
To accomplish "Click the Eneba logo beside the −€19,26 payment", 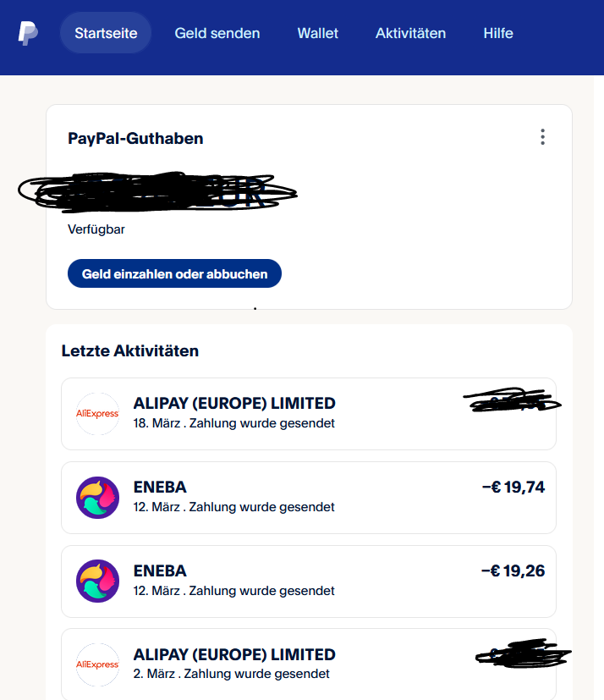I will coord(98,581).
